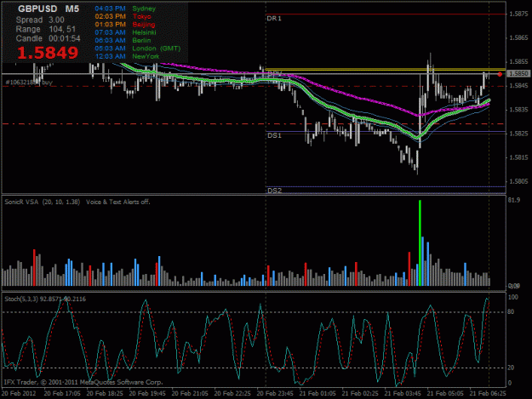Click the stochastic 20 level label
The image size is (532, 399).
pos(511,368)
